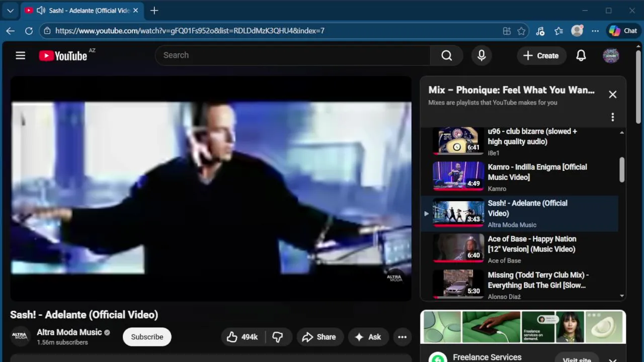644x362 pixels.
Task: Click the Ace of Base channel label
Action: (504, 260)
